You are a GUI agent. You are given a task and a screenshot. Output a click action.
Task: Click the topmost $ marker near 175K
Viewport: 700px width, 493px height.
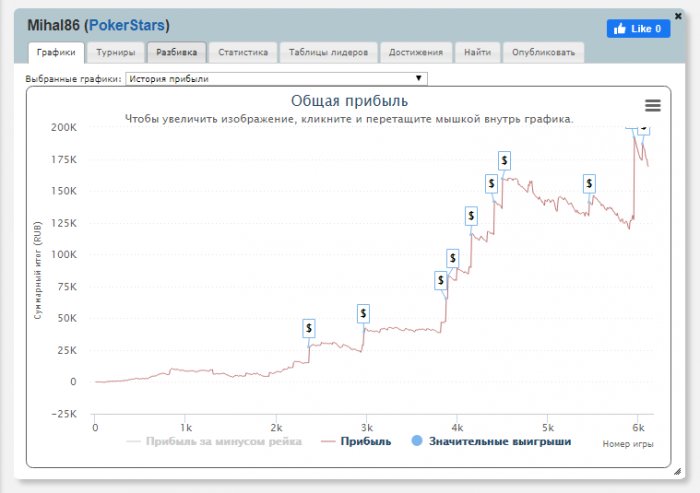pyautogui.click(x=504, y=160)
